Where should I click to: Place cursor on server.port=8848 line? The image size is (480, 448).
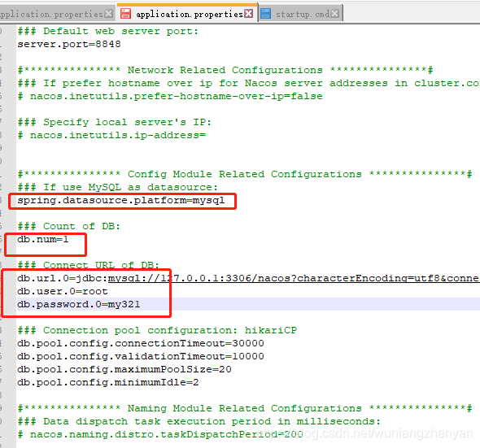point(69,44)
